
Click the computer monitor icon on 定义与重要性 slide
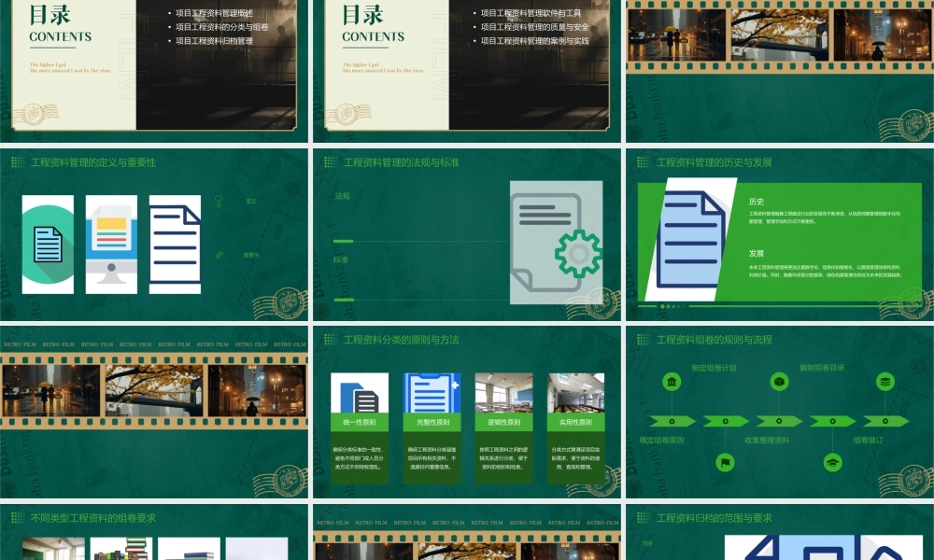[x=111, y=244]
